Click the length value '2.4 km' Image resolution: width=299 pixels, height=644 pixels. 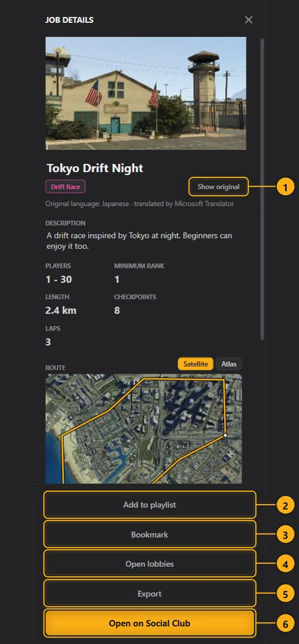pyautogui.click(x=61, y=310)
